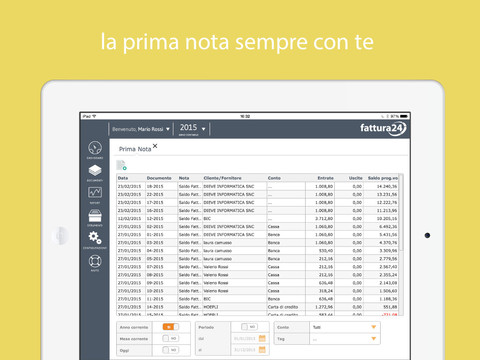Open the Configurazione gears icon
The width and height of the screenshot is (480, 360).
(x=95, y=238)
